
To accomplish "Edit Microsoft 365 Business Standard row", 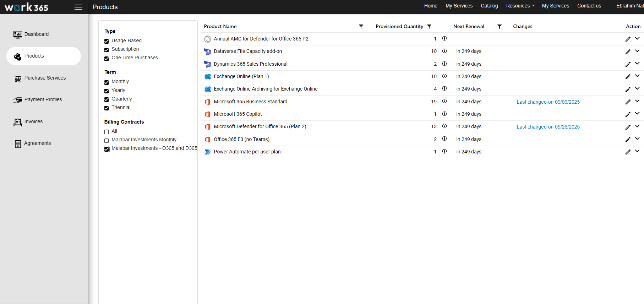I will 628,102.
